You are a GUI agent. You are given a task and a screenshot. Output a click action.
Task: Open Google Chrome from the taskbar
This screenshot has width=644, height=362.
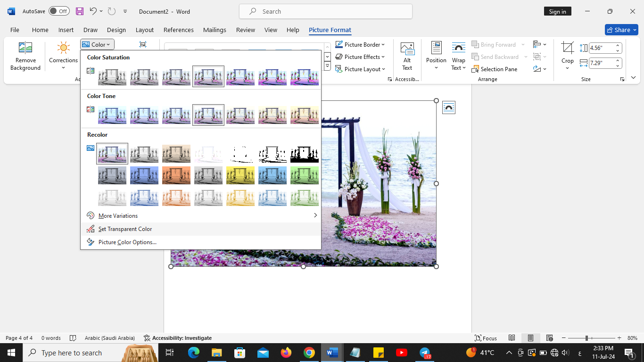[x=309, y=353]
